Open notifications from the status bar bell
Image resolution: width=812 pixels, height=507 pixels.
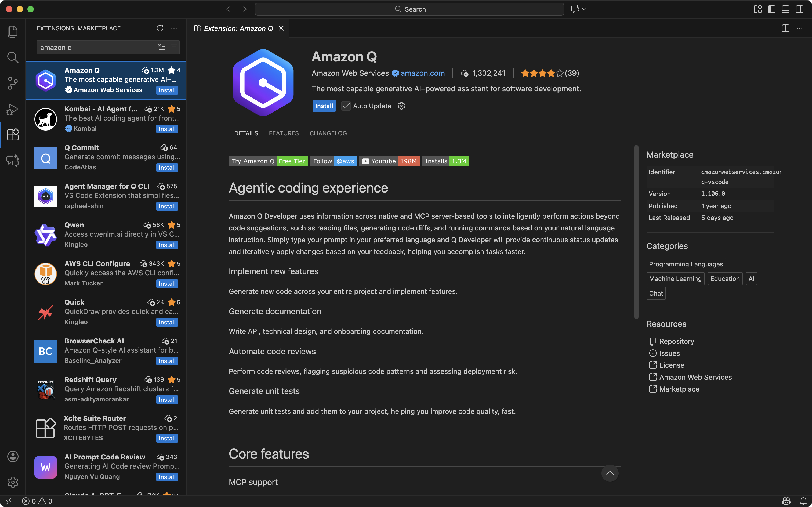804,501
